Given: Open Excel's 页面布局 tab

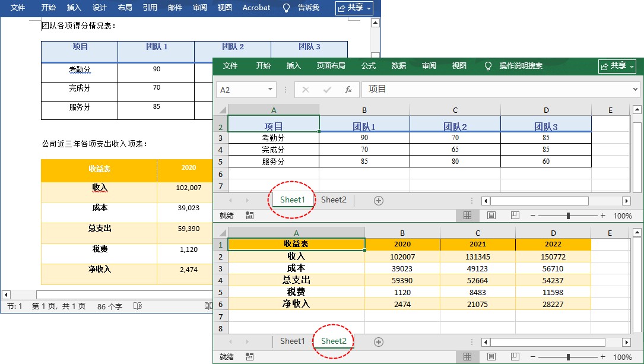Looking at the screenshot, I should click(x=331, y=66).
